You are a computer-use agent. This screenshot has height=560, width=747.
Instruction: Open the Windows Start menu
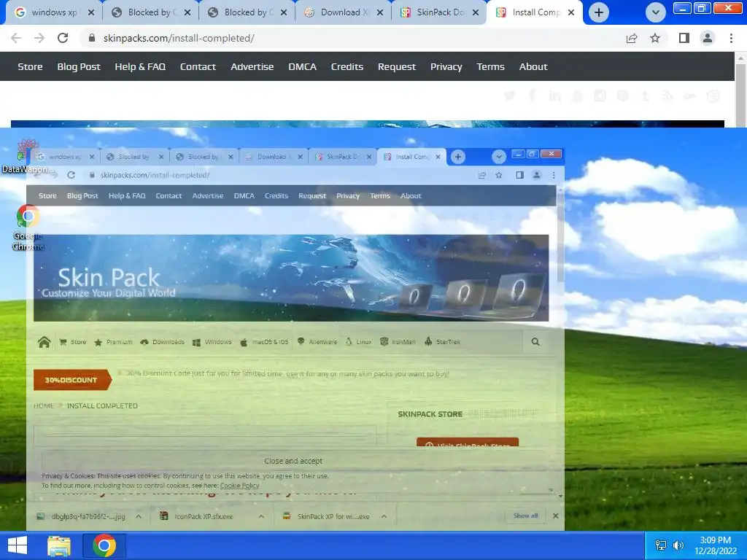(x=18, y=545)
